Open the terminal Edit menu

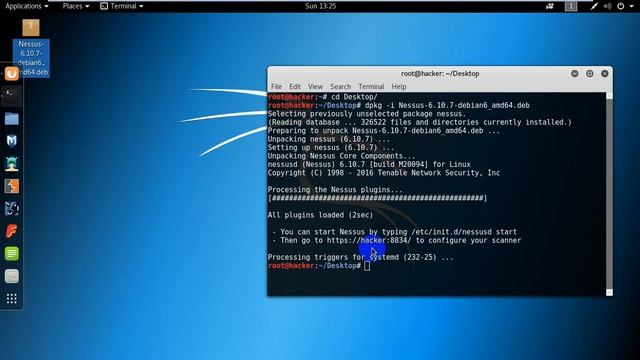coord(295,87)
